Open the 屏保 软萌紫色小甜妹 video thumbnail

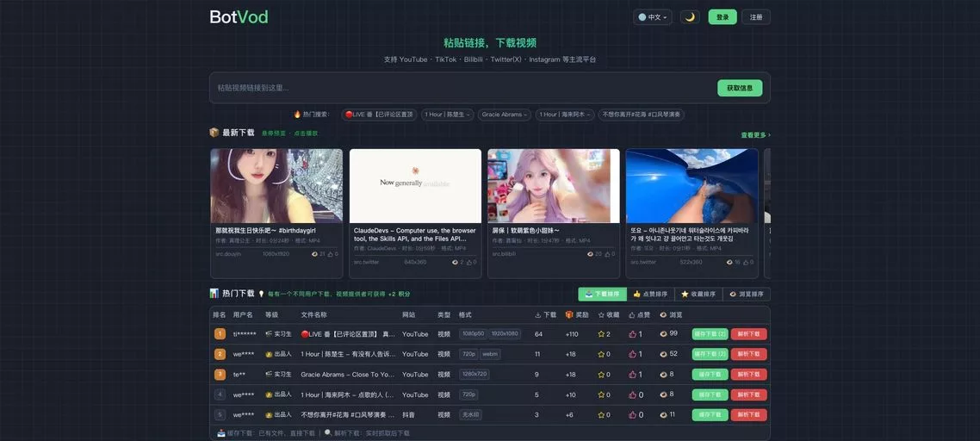point(554,186)
